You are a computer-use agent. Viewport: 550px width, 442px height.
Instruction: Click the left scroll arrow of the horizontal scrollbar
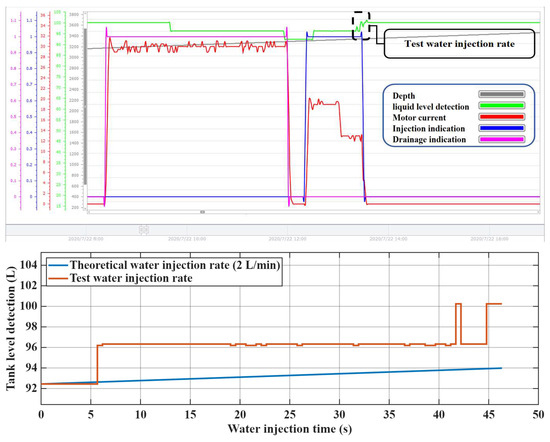point(88,212)
